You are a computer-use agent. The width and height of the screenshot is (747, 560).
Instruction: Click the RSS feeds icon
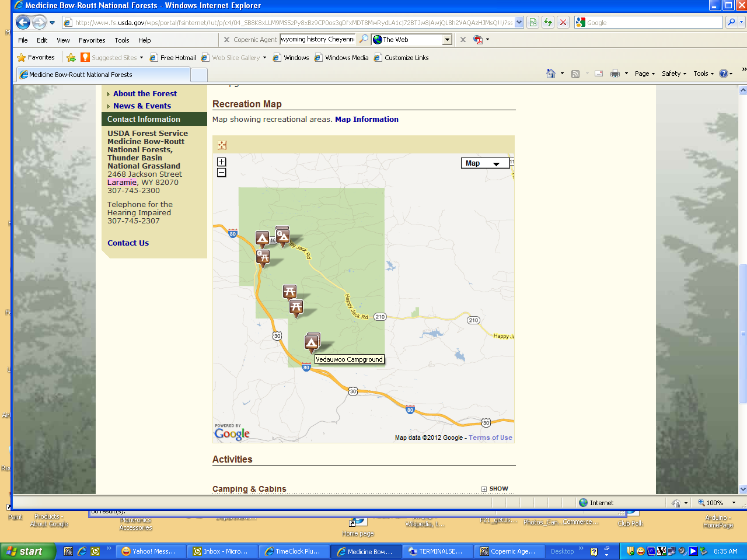point(575,73)
